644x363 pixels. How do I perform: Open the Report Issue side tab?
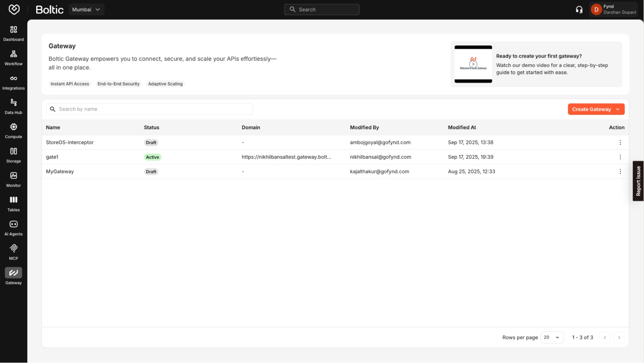638,181
